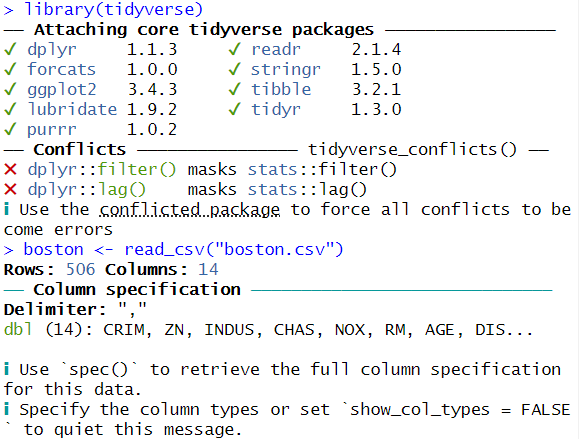Click the 'Conflicts' heading

coord(80,150)
